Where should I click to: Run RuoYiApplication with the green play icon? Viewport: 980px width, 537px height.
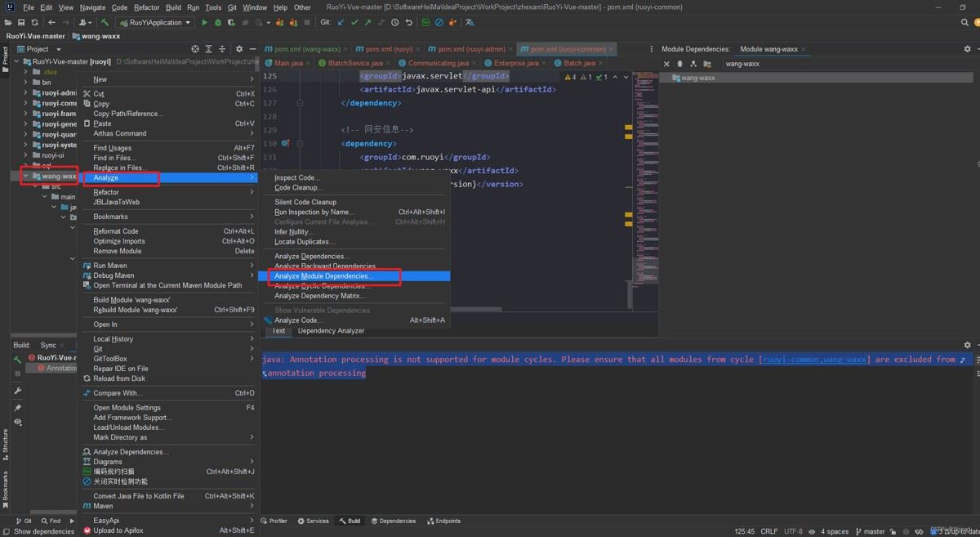pos(204,23)
